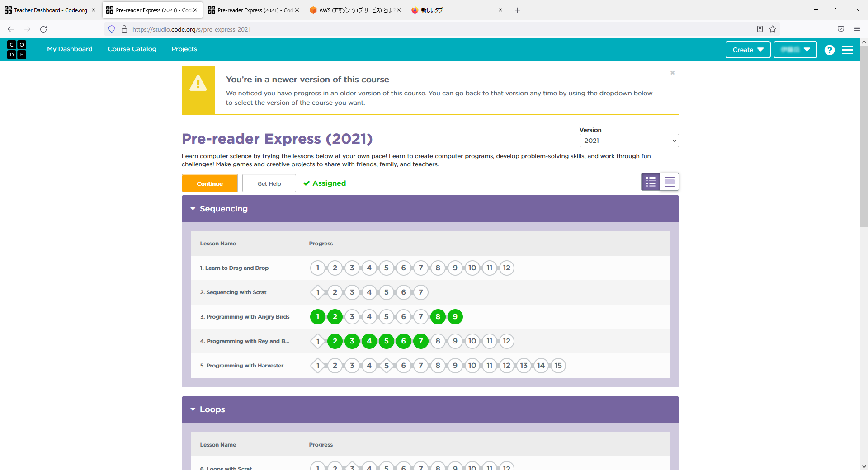Click the Code.org logo icon
Screen dimensions: 868x470
[x=17, y=50]
